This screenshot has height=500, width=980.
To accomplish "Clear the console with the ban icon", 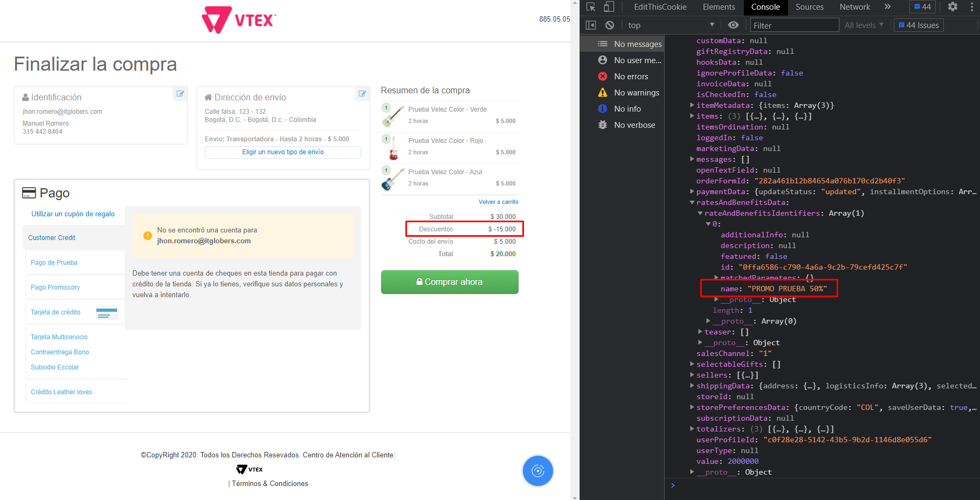I will coord(610,25).
